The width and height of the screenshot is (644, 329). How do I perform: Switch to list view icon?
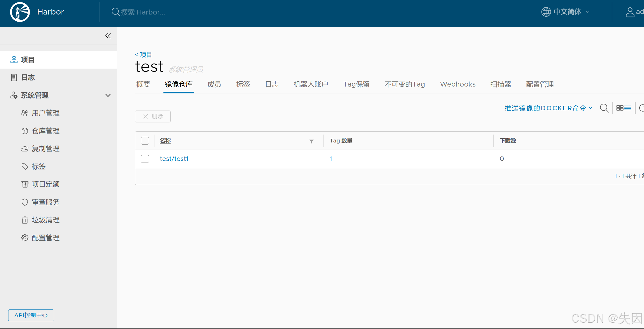coord(628,108)
